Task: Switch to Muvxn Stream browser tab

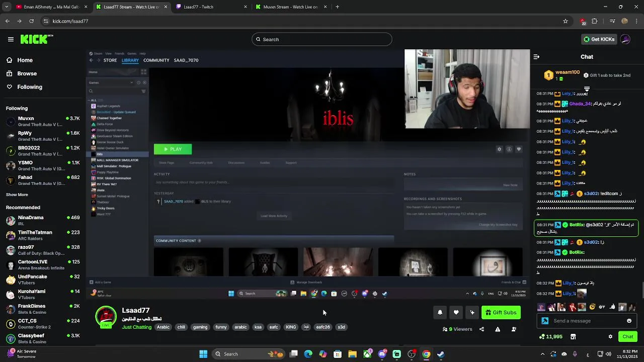Action: [291, 7]
